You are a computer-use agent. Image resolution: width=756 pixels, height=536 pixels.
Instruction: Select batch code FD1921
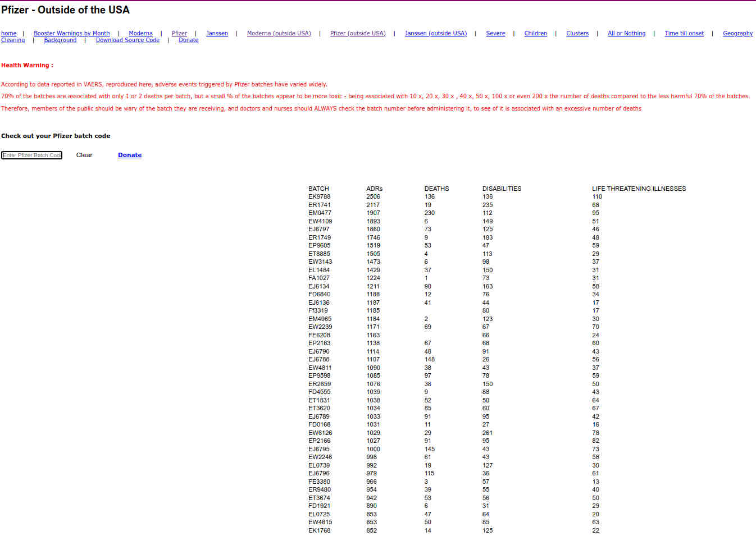(320, 506)
